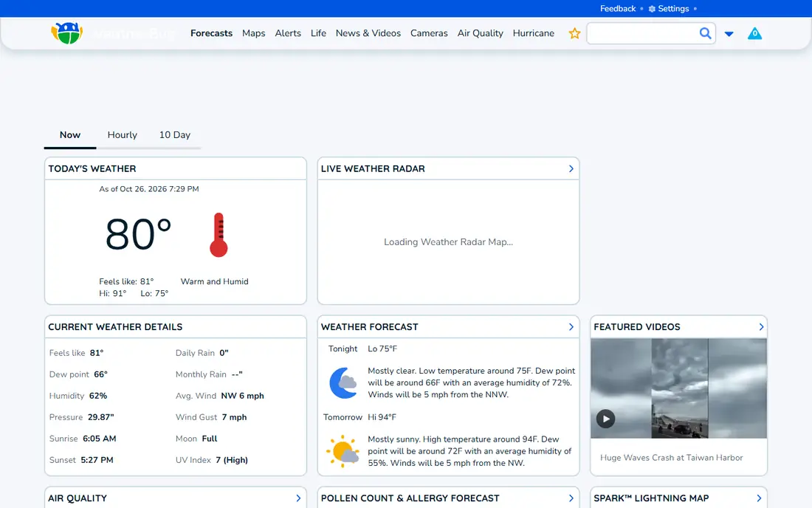Image resolution: width=812 pixels, height=508 pixels.
Task: Open the alerts triangle notification icon
Action: 754,34
